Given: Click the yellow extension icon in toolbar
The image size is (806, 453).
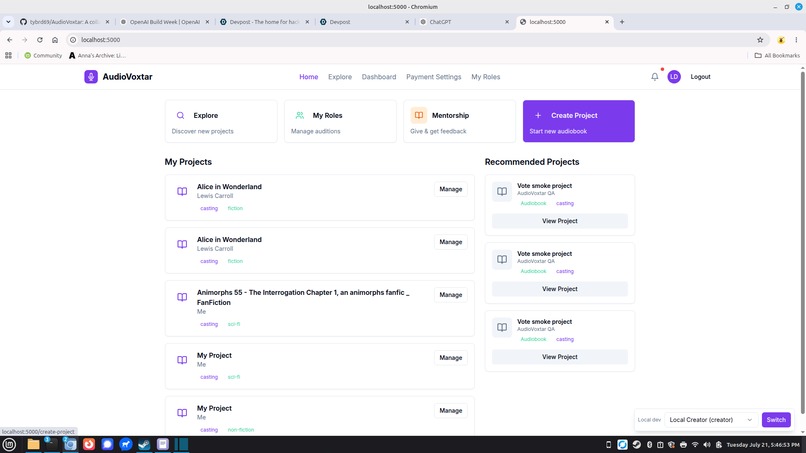Looking at the screenshot, I should 781,40.
